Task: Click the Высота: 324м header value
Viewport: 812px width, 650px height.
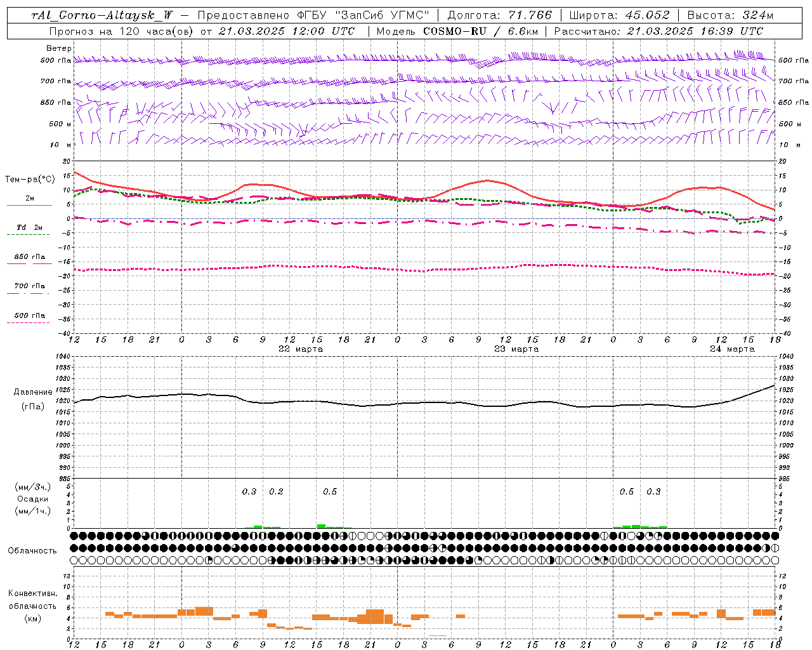Action: (731, 15)
